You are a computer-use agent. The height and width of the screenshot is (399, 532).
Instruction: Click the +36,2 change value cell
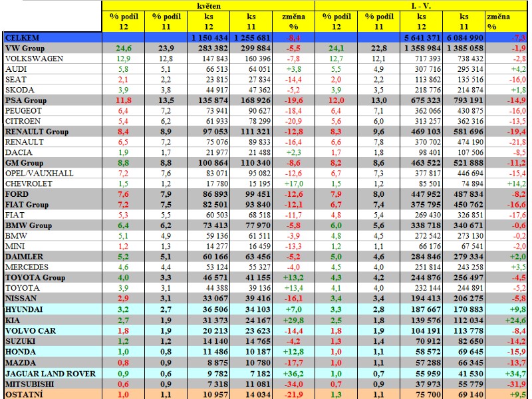(x=293, y=372)
